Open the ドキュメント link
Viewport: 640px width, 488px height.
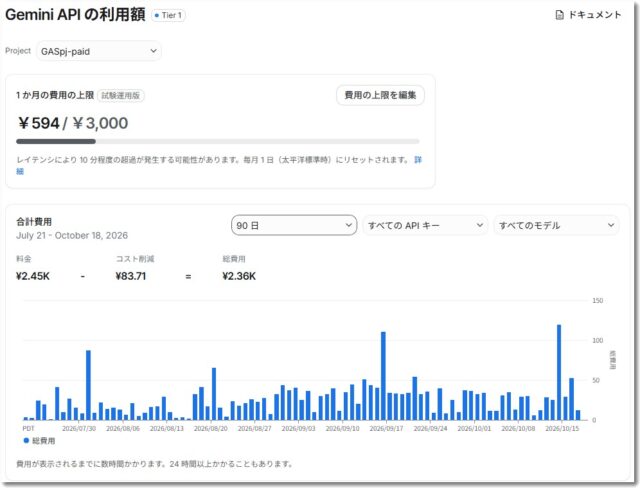[x=588, y=15]
